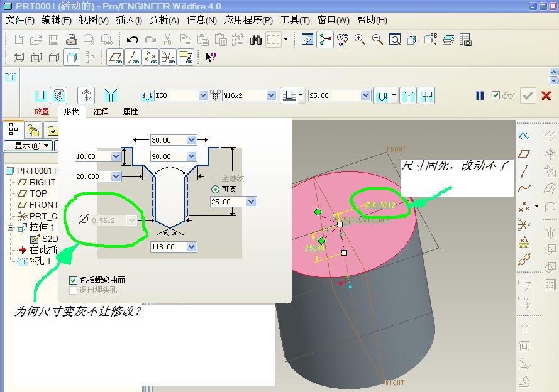Open the Find binoculars tool
559x392 pixels.
(256, 40)
